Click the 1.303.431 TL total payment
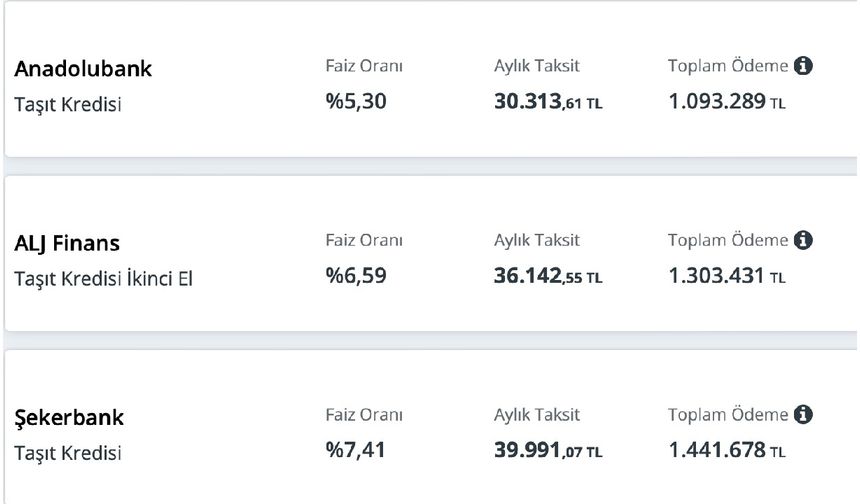 tap(727, 276)
